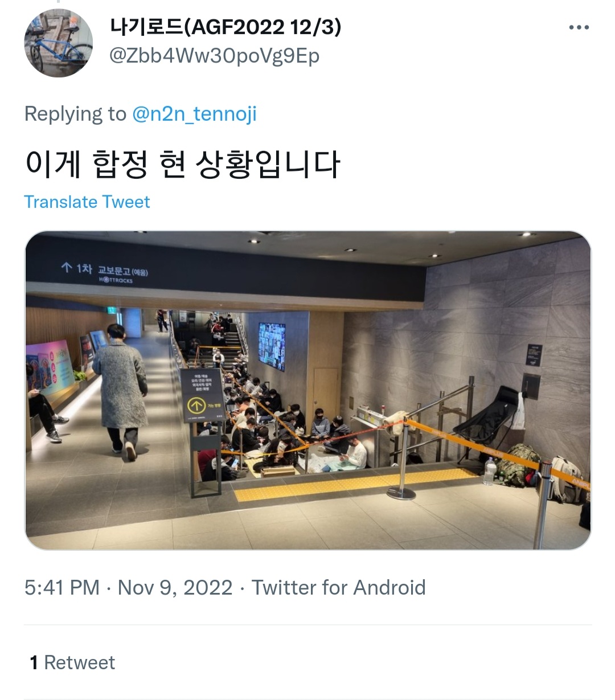Click the wall display screen in the photo

[x=272, y=346]
